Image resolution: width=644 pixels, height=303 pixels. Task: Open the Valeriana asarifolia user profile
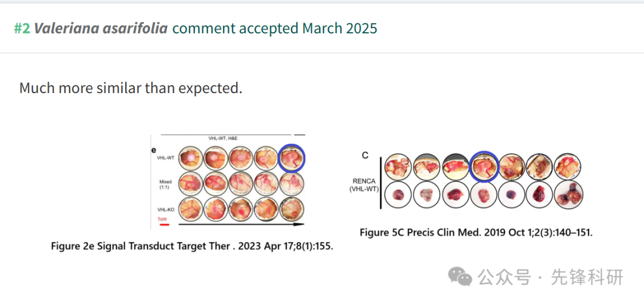pyautogui.click(x=101, y=28)
